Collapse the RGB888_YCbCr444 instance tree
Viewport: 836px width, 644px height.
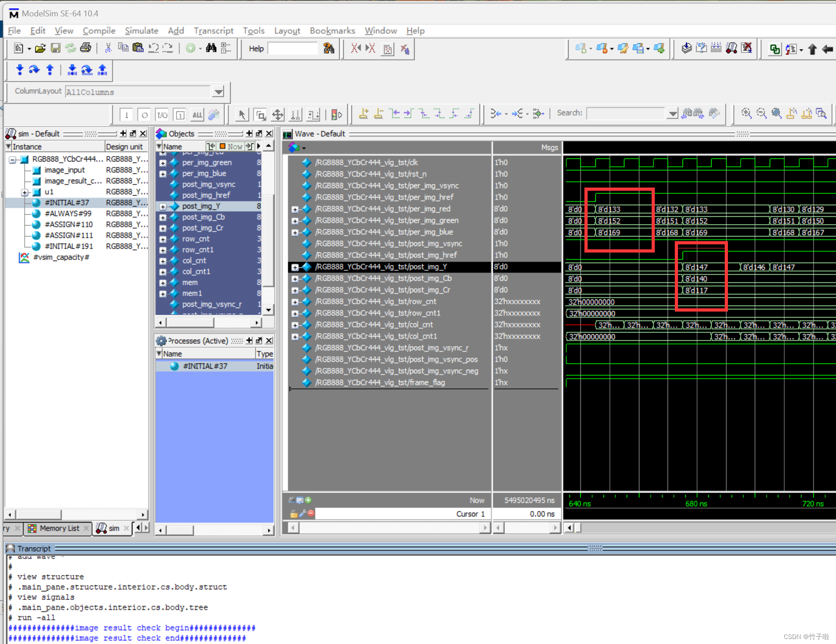(x=11, y=159)
